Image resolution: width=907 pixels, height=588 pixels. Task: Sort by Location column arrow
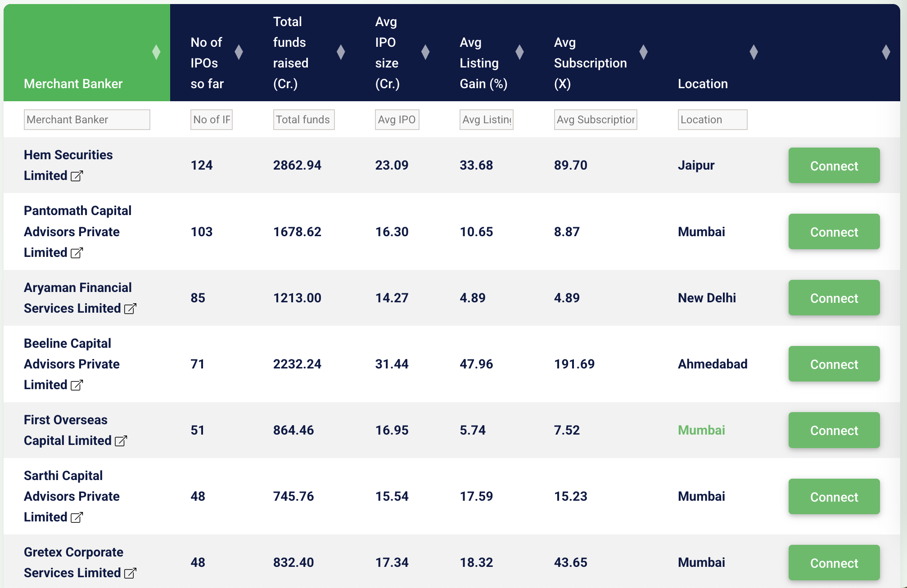click(x=754, y=52)
